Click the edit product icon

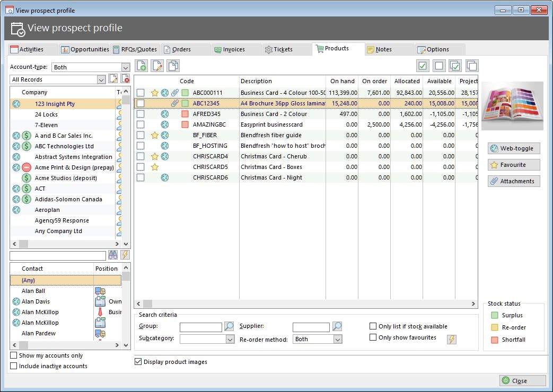[x=157, y=66]
